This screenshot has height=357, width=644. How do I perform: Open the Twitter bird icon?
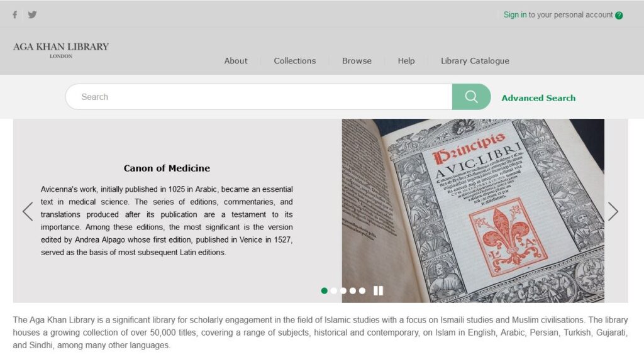32,15
